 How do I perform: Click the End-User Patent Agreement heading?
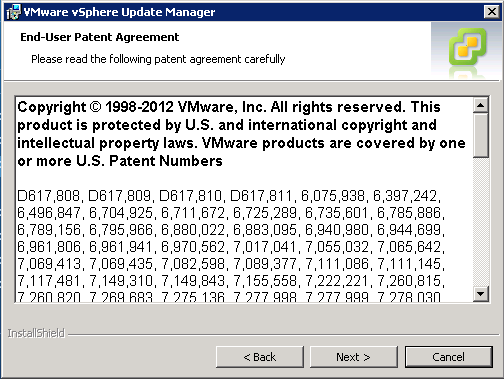click(x=100, y=37)
